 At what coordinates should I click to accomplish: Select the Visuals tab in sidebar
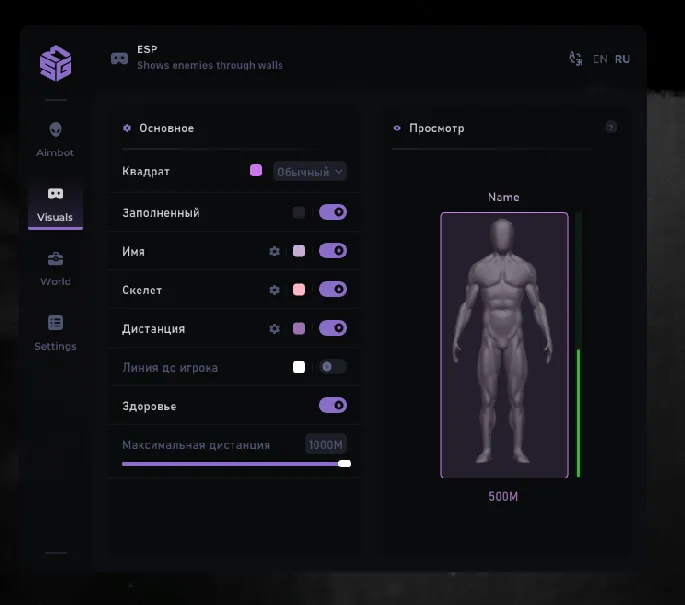55,204
